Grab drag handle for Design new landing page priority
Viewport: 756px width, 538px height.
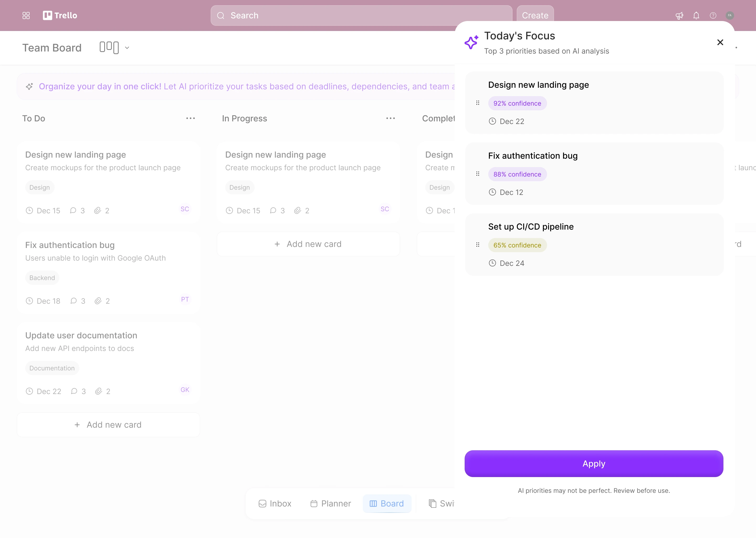tap(478, 103)
